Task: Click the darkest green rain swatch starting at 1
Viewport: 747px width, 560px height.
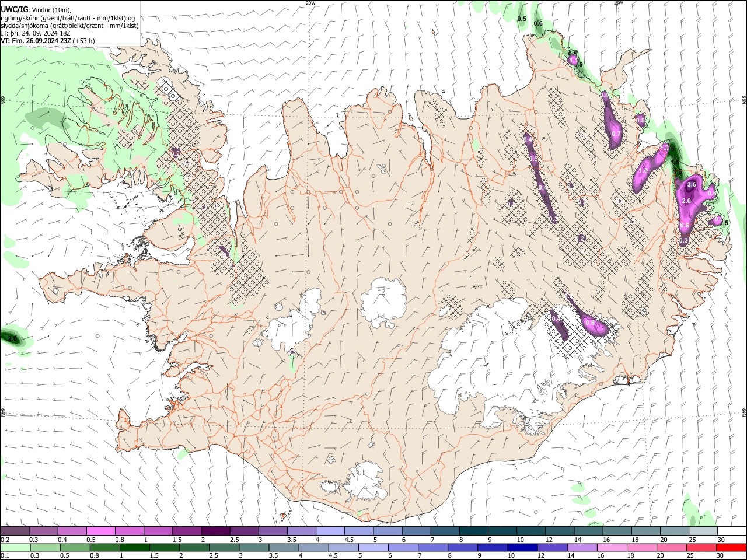Action: pos(135,547)
